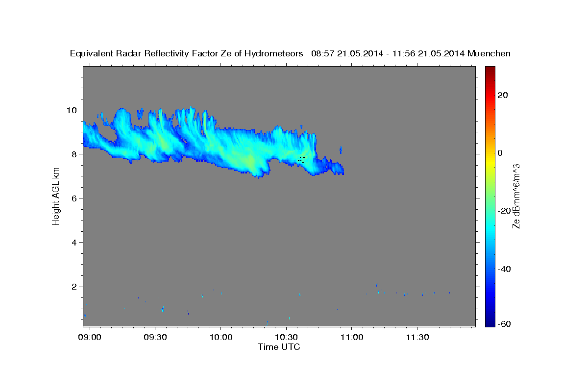Click the date range '08:57 21.05.2014 - 11:56 21.05.2014'
Image resolution: width=588 pixels, height=392 pixels.
pos(388,53)
